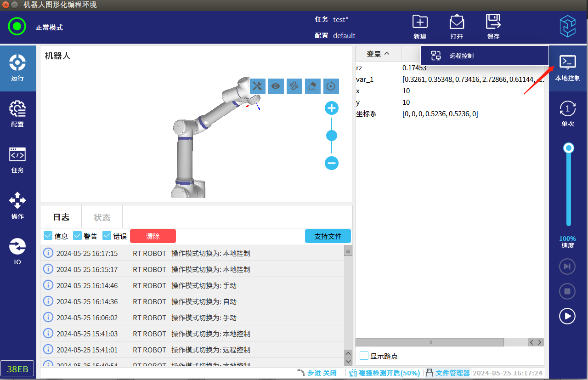Select 远程控制 from the control mode menu
This screenshot has height=380, width=588.
point(461,56)
